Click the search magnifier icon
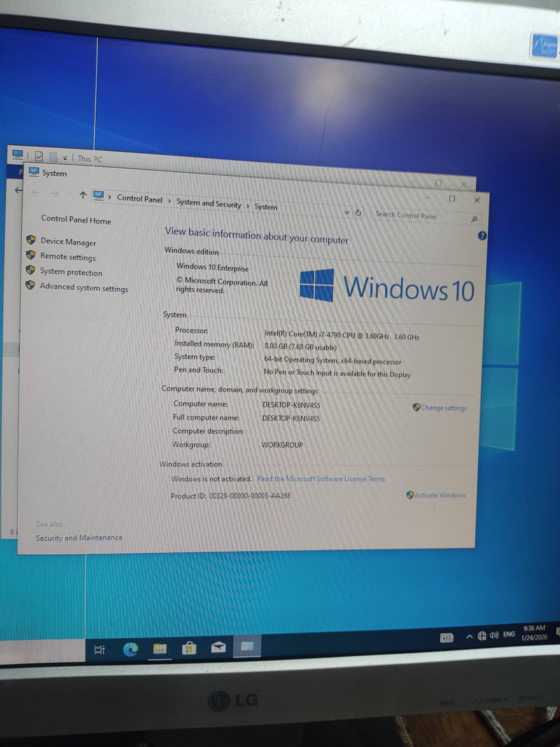560x747 pixels. pos(474,219)
